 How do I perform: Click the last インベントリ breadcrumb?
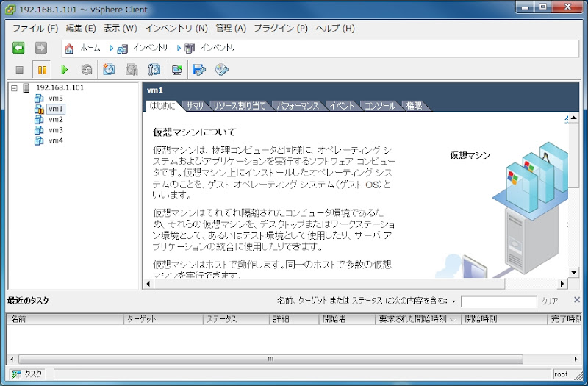(218, 48)
